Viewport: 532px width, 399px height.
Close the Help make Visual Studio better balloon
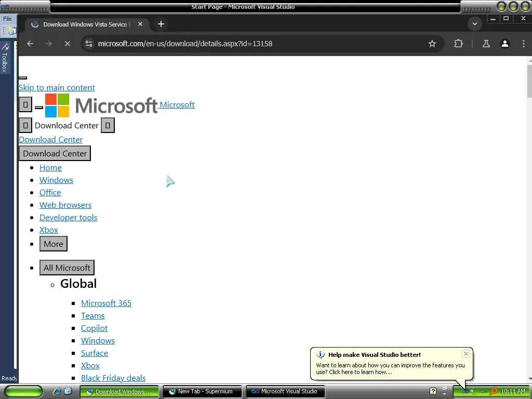click(x=466, y=354)
